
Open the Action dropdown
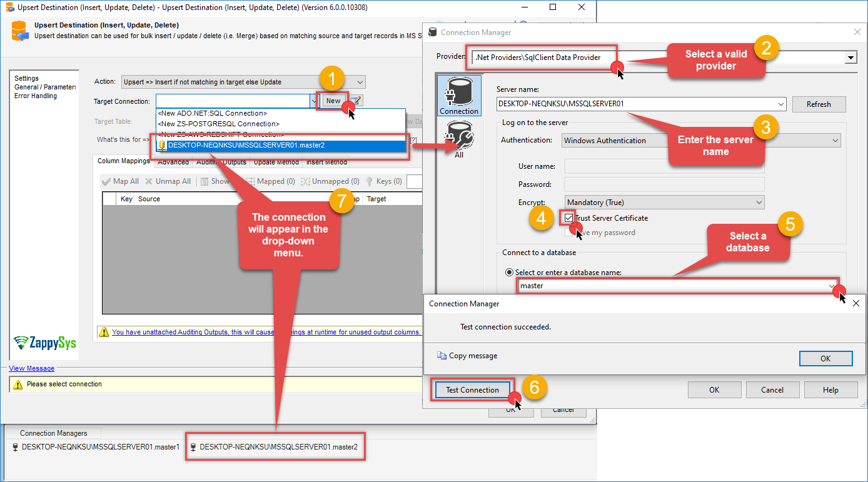360,82
